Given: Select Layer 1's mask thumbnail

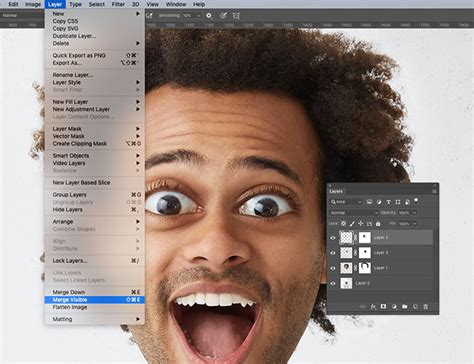Looking at the screenshot, I should (365, 268).
